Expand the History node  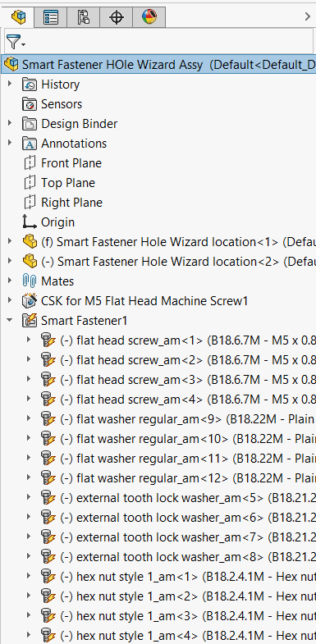(11, 84)
